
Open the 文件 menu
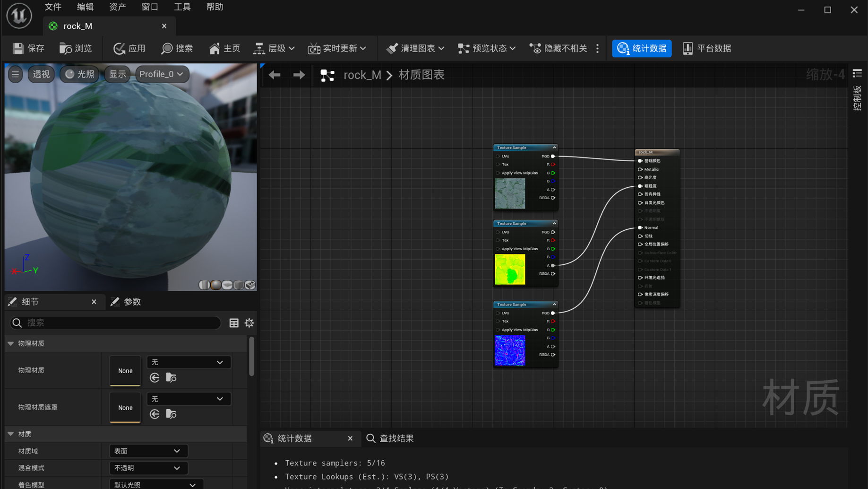click(53, 7)
